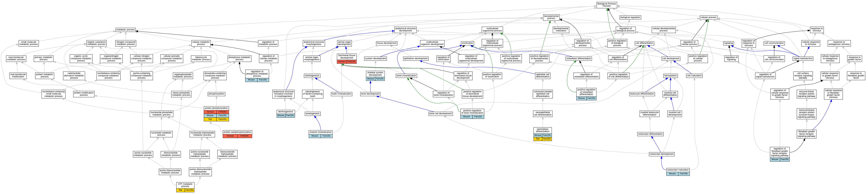The image size is (868, 194).
Task: Select 'epithelial cell differentiation' node
Action: click(543, 76)
